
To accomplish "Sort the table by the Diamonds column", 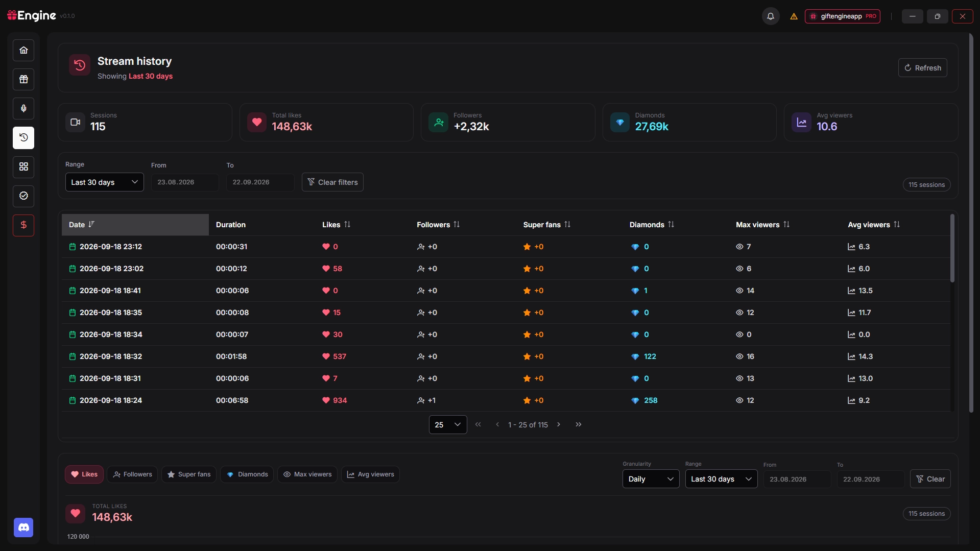I will 652,225.
